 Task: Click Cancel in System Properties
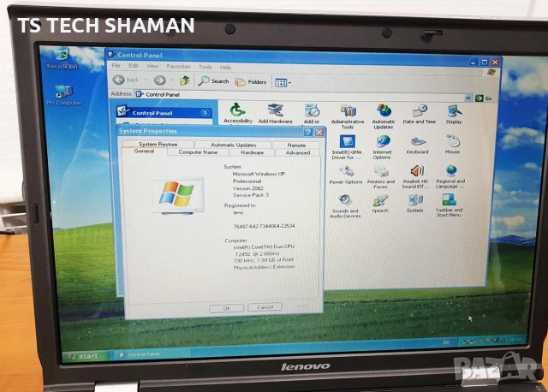pyautogui.click(x=265, y=307)
